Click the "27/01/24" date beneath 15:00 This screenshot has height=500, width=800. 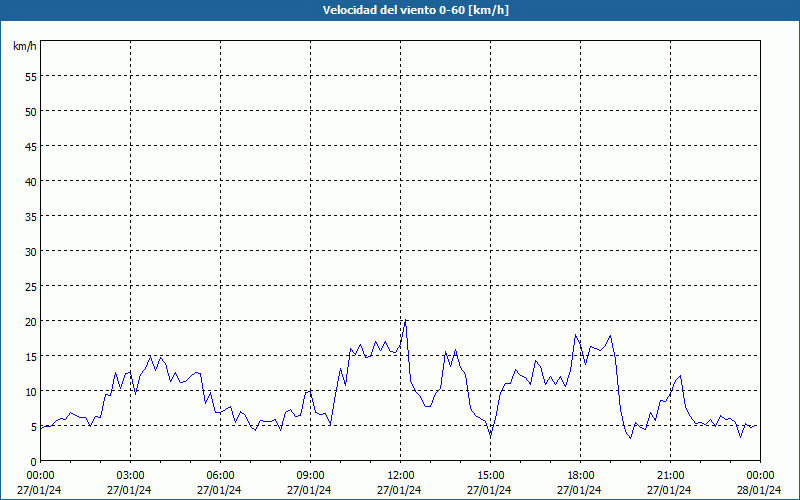click(x=489, y=490)
